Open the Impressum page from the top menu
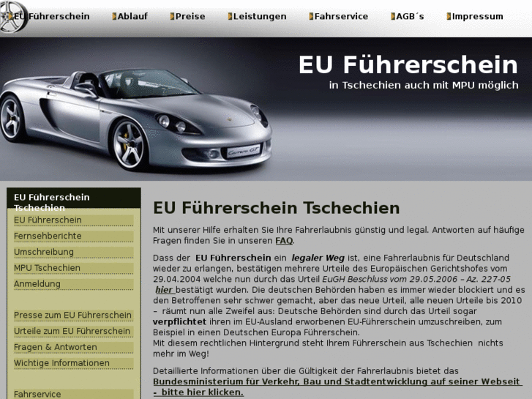Screen dimensions: 532x399 pos(478,16)
